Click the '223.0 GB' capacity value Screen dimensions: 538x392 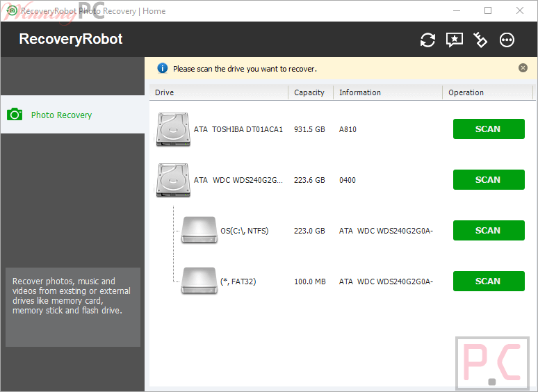pos(309,231)
